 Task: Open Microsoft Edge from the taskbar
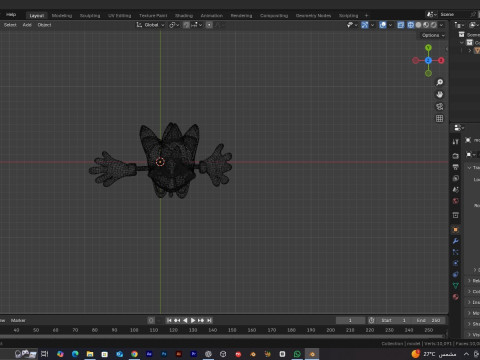pos(75,354)
